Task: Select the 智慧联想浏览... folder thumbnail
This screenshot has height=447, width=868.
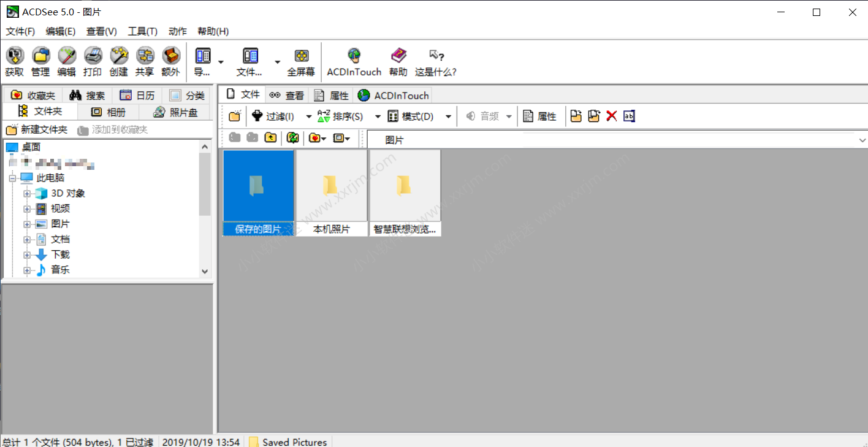Action: pos(405,193)
